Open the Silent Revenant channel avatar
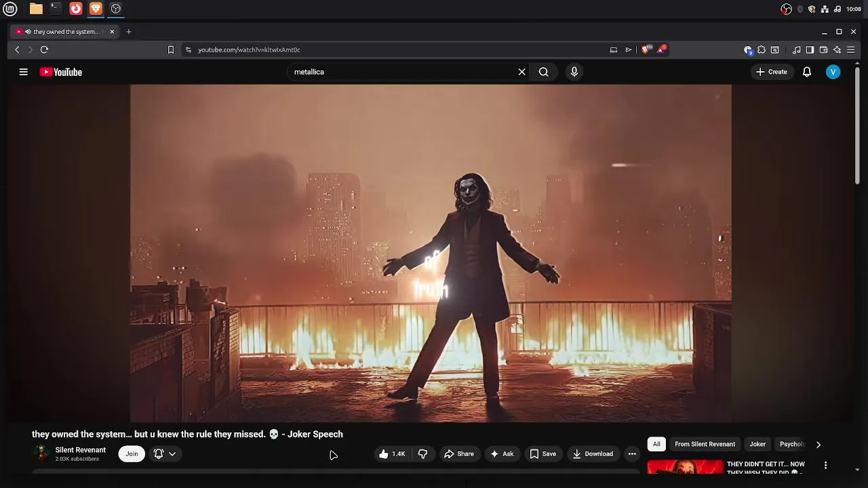The width and height of the screenshot is (868, 488). coord(41,454)
